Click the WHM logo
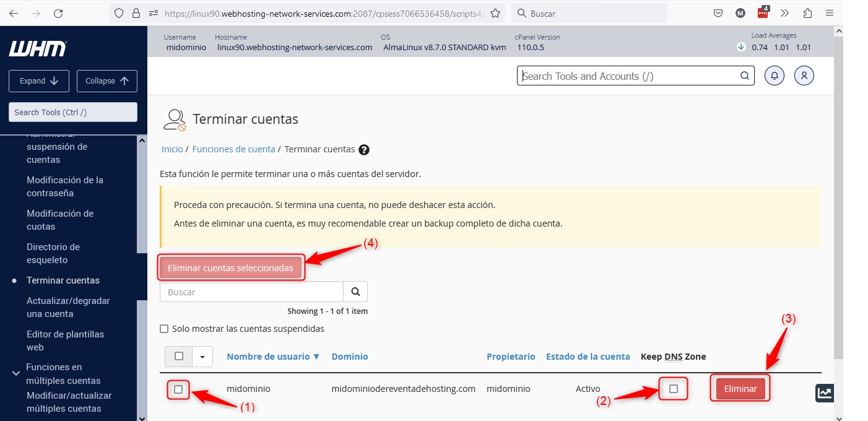The height and width of the screenshot is (421, 868). pyautogui.click(x=38, y=49)
